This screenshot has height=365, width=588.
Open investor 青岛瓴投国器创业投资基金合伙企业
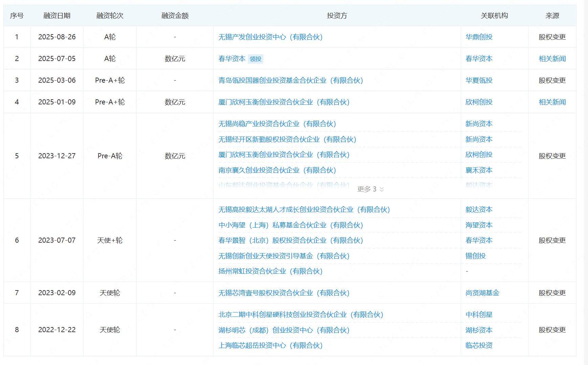(x=291, y=80)
